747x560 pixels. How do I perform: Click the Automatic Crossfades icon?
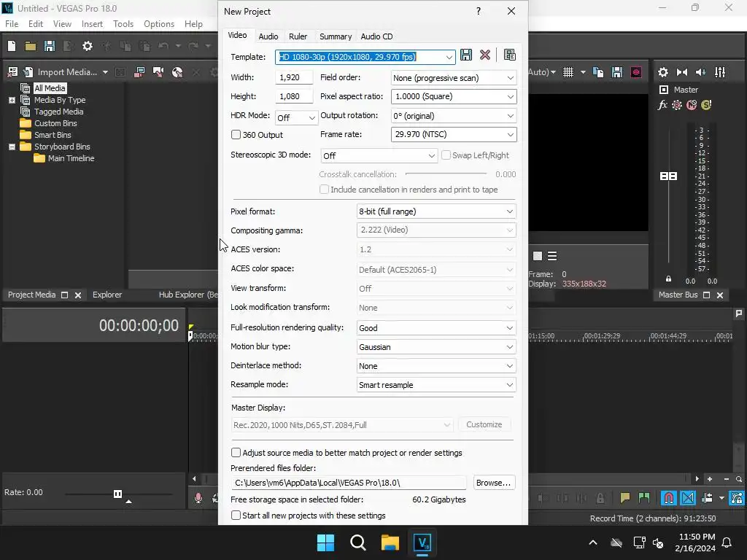pos(688,498)
